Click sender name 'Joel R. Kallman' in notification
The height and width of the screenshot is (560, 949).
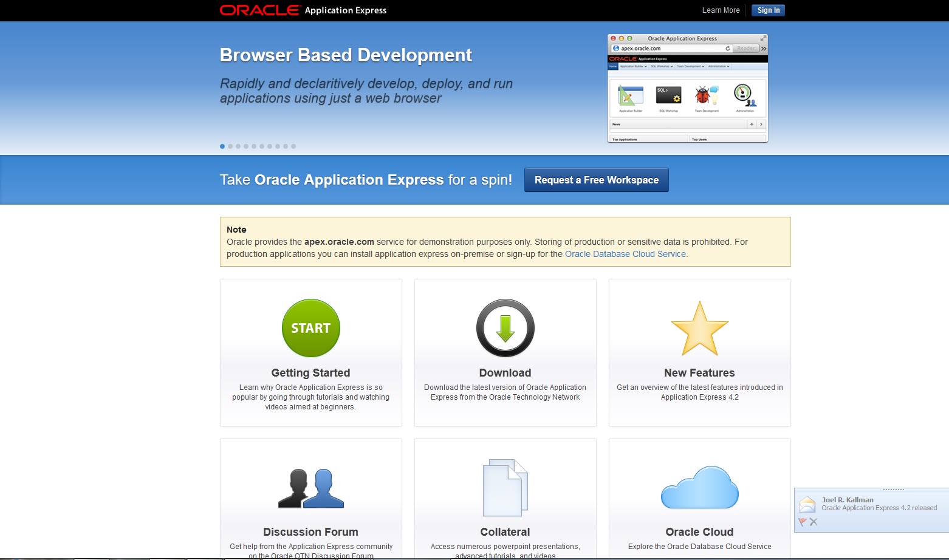click(848, 500)
